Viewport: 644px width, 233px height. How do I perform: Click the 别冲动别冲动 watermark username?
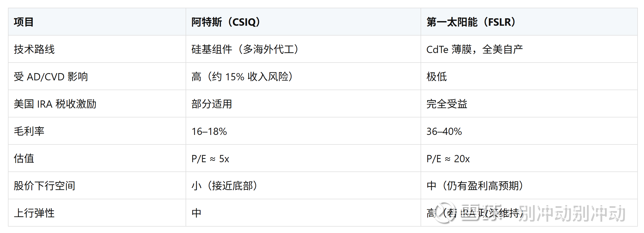click(572, 213)
